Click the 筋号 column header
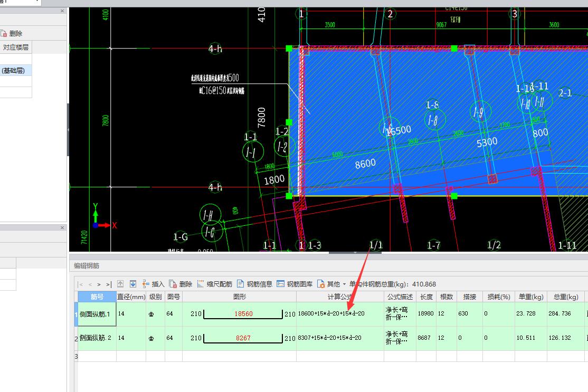The width and height of the screenshot is (588, 392). point(97,297)
